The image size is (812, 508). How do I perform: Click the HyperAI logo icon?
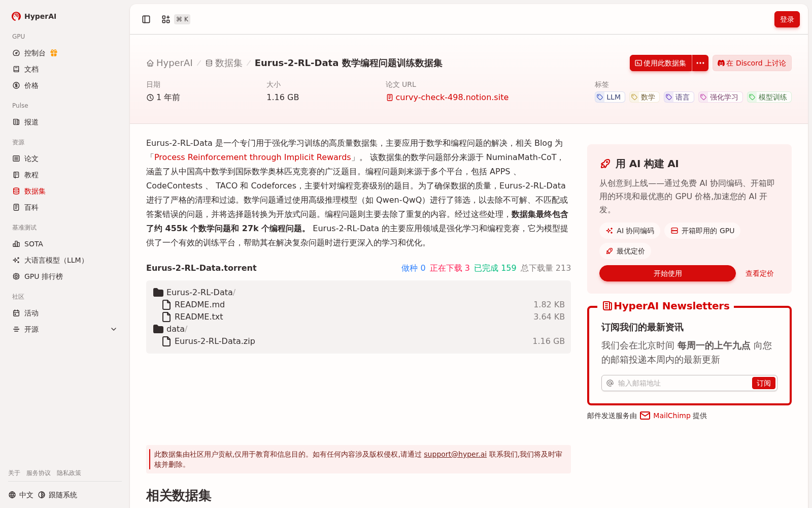pos(16,16)
